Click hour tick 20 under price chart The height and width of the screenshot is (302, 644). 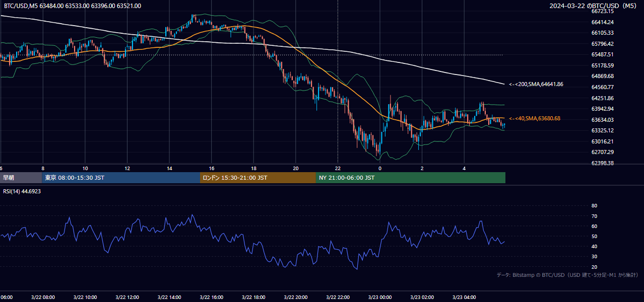point(296,169)
